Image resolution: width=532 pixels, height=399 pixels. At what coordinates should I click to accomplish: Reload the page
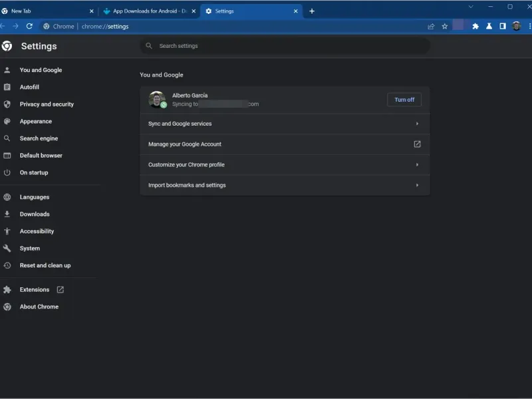[29, 26]
